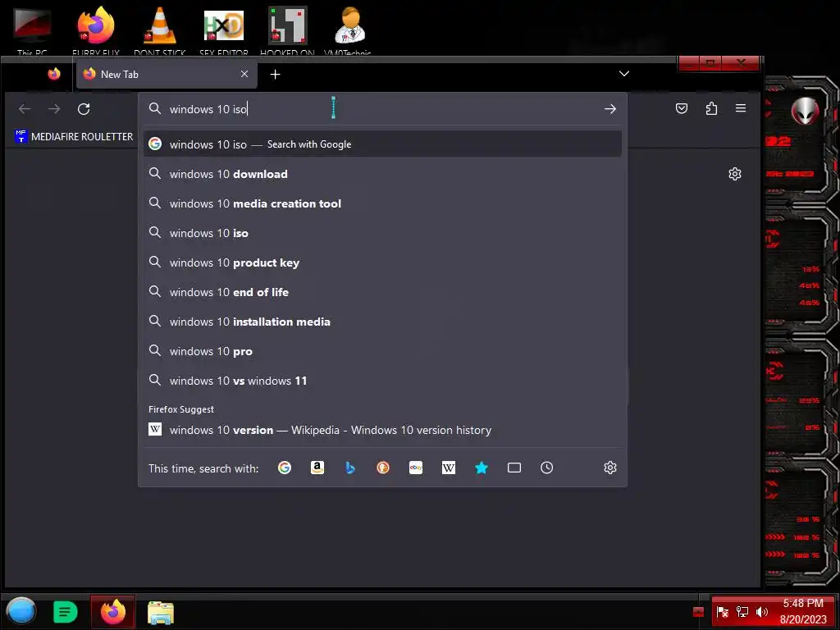Open the Start orb on the taskbar
Image resolution: width=840 pixels, height=630 pixels.
click(x=21, y=611)
